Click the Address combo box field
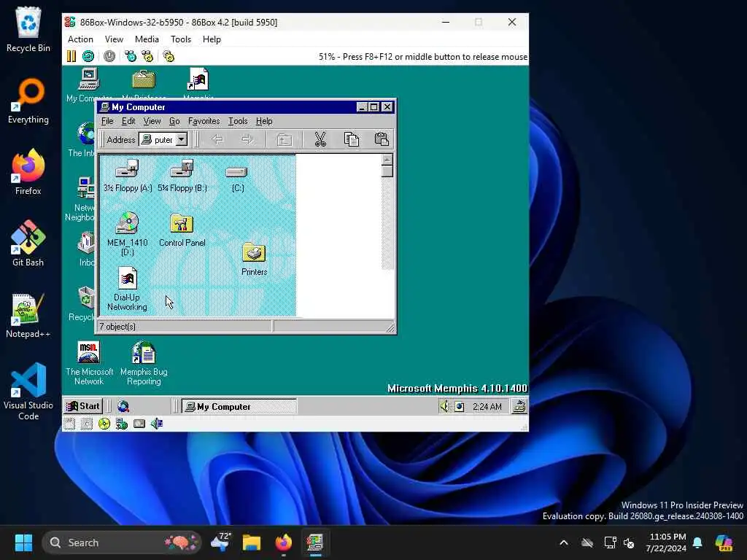The width and height of the screenshot is (747, 560). pos(163,139)
